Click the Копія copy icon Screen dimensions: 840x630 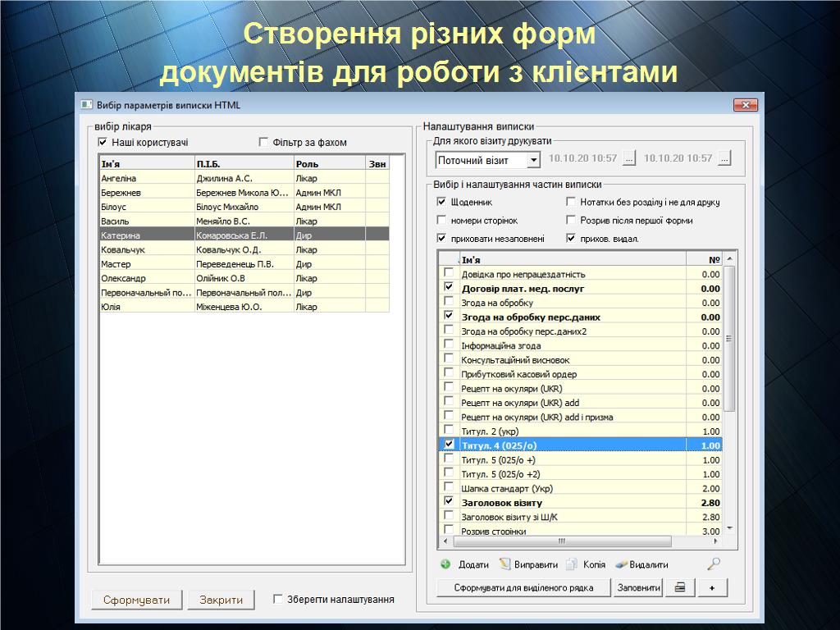571,564
